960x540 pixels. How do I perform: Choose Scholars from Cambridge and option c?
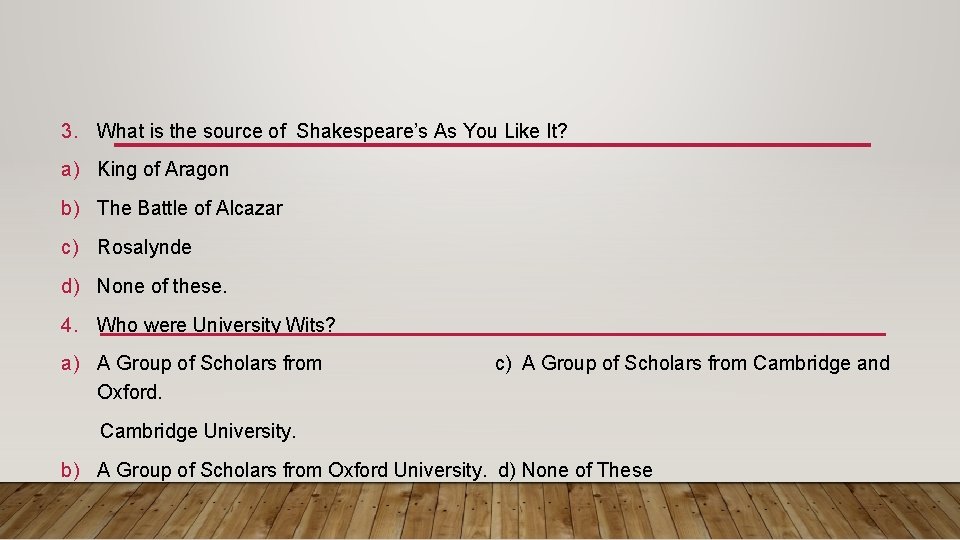692,363
